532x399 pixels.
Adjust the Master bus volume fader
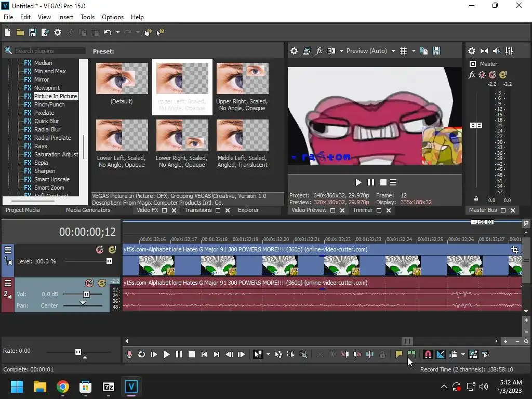(476, 126)
